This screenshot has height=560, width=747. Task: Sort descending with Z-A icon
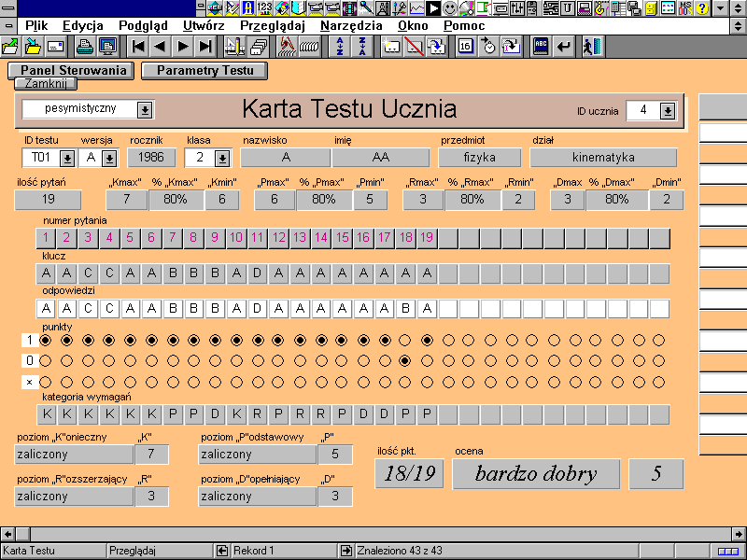(x=362, y=46)
